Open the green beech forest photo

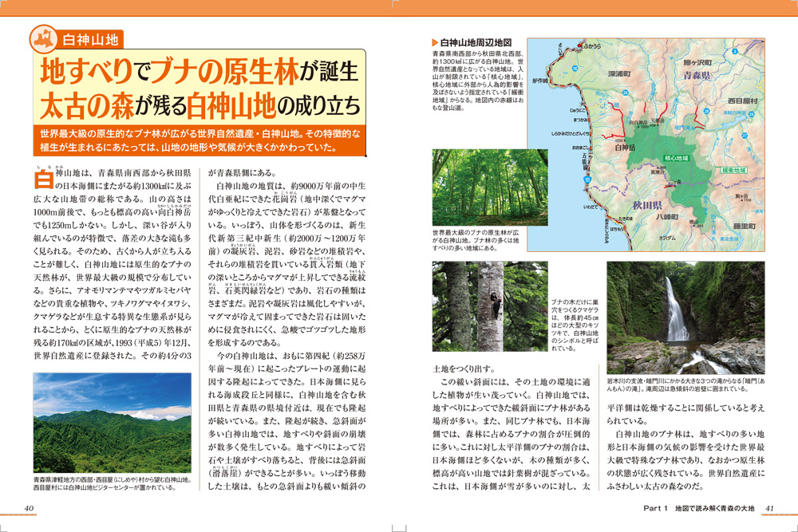pos(490,187)
